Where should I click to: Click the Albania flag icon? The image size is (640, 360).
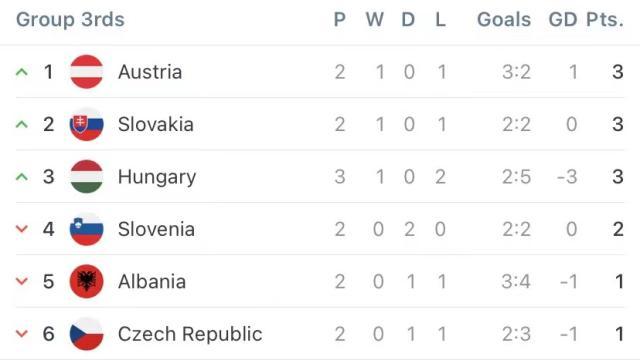click(x=87, y=281)
